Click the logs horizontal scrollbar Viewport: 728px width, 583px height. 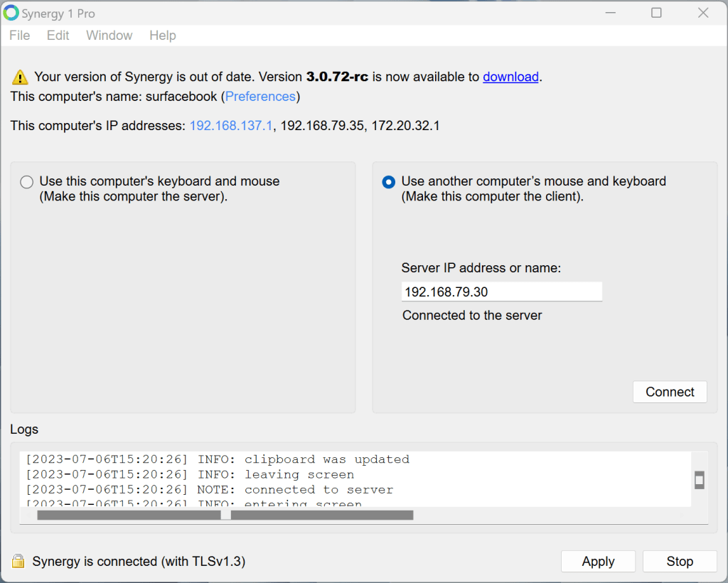point(225,515)
